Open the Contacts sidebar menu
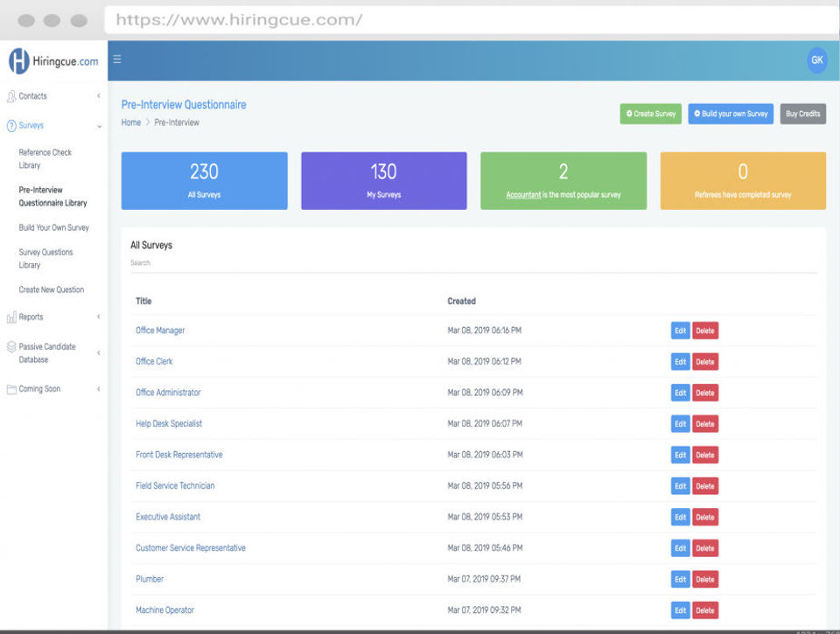 32,96
